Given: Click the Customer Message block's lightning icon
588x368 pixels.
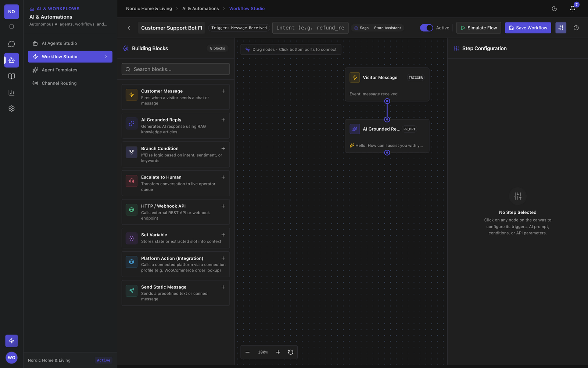Looking at the screenshot, I should point(132,95).
